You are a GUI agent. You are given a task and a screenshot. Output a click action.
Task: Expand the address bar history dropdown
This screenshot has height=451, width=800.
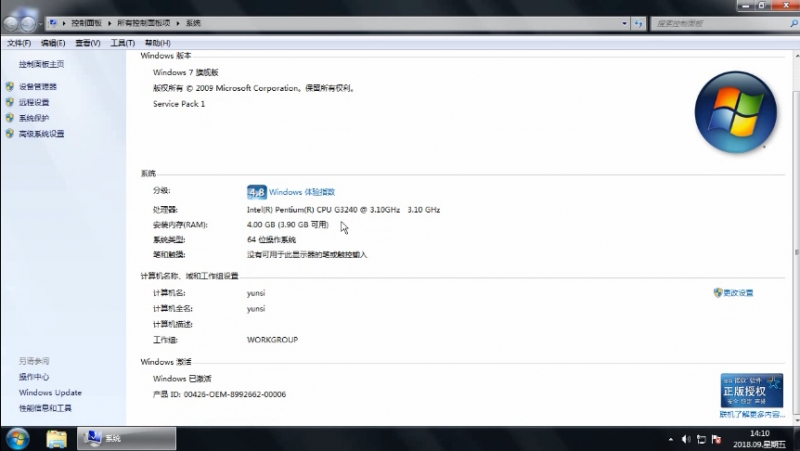[624, 23]
